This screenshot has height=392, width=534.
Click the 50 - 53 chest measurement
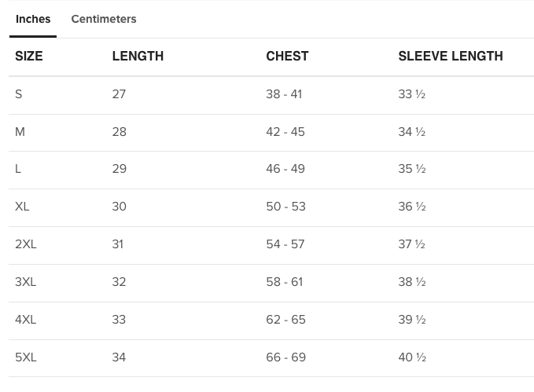[285, 207]
